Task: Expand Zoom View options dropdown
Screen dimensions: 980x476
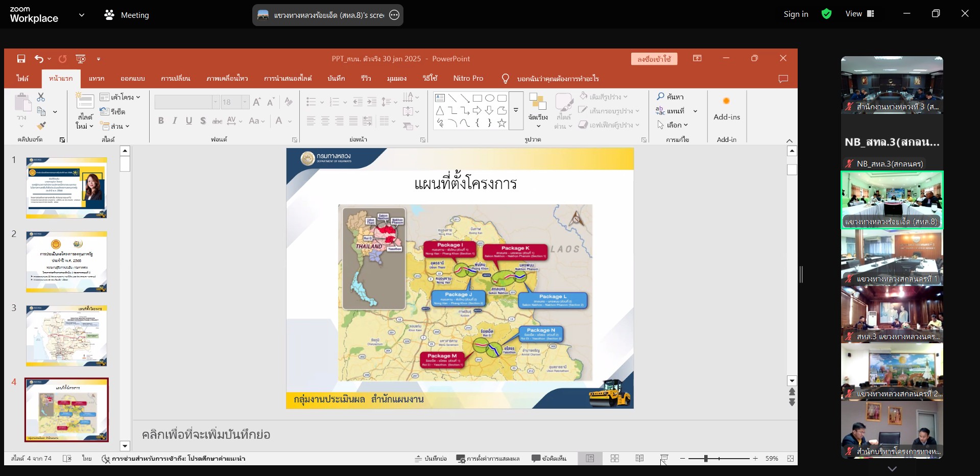Action: (861, 14)
